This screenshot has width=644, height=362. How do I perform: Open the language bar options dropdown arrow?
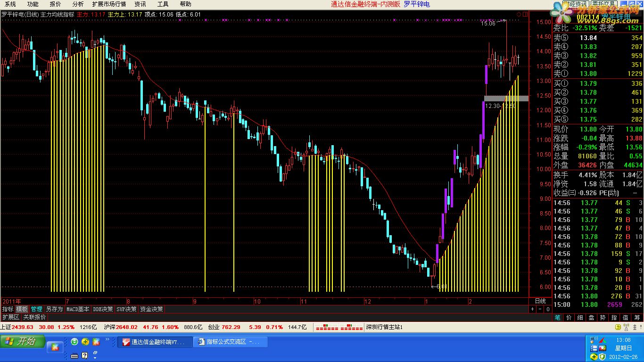click(95, 358)
